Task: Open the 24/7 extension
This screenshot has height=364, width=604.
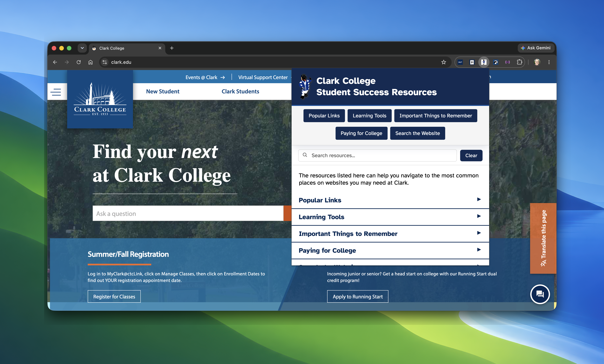Action: (460, 62)
